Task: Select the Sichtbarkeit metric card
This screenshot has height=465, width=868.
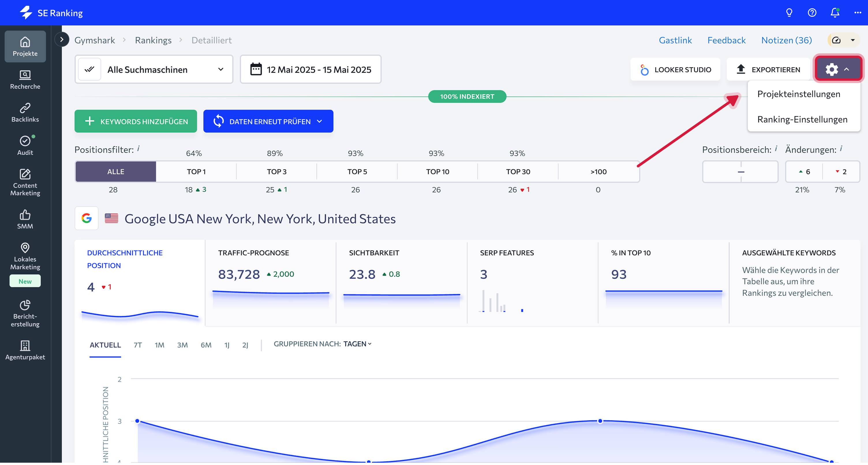Action: tap(402, 283)
